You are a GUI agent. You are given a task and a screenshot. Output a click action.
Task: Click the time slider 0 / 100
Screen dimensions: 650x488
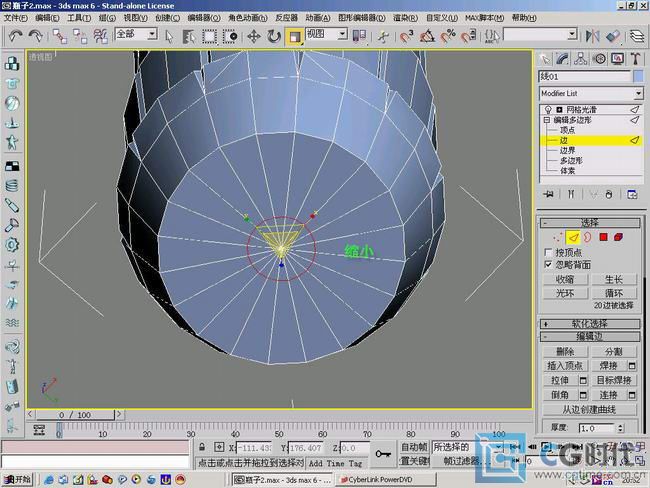(x=75, y=415)
